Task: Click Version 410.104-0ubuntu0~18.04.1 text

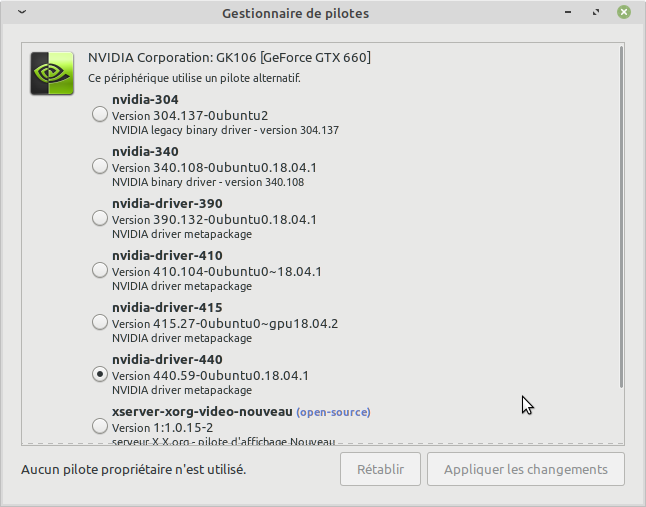Action: coord(217,271)
